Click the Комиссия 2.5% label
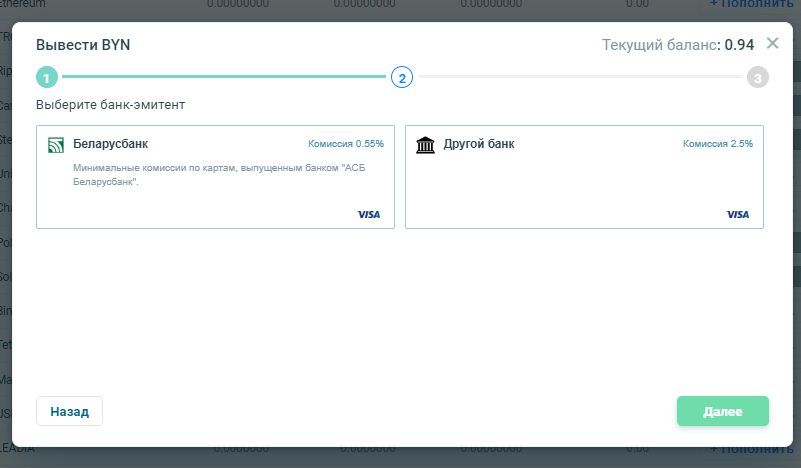This screenshot has height=468, width=801. 718,144
